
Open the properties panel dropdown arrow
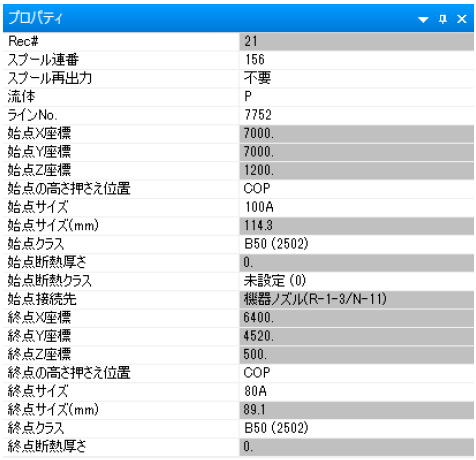[423, 19]
